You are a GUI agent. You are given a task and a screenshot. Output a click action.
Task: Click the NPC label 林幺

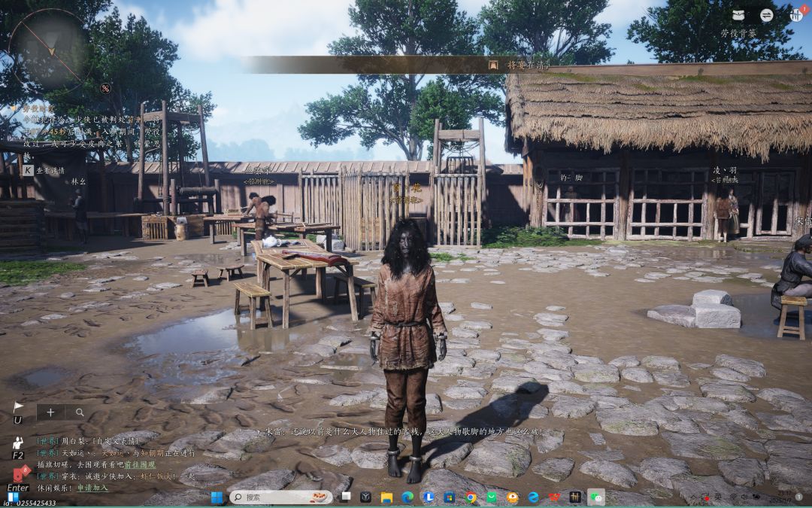pos(79,181)
